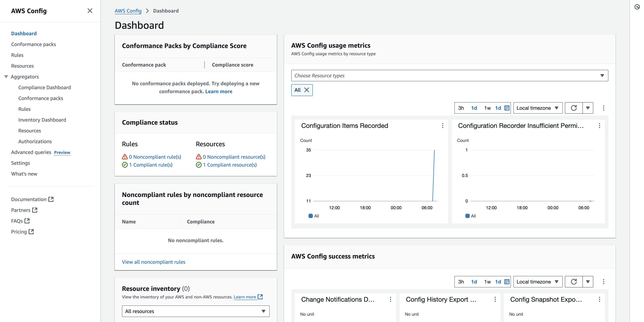Screen dimensions: 644x322
Task: Select 3h time range in success metrics
Action: tap(461, 282)
